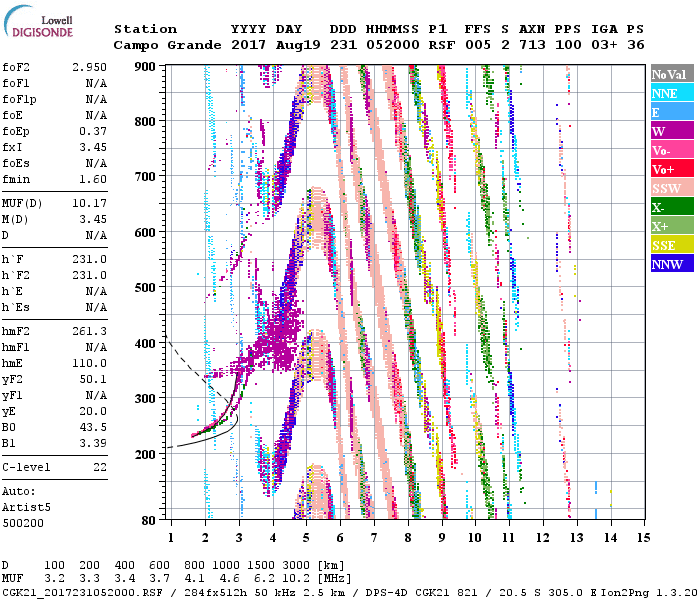This screenshot has width=700, height=600.
Task: Select the NoVal legend swatch
Action: pos(671,74)
